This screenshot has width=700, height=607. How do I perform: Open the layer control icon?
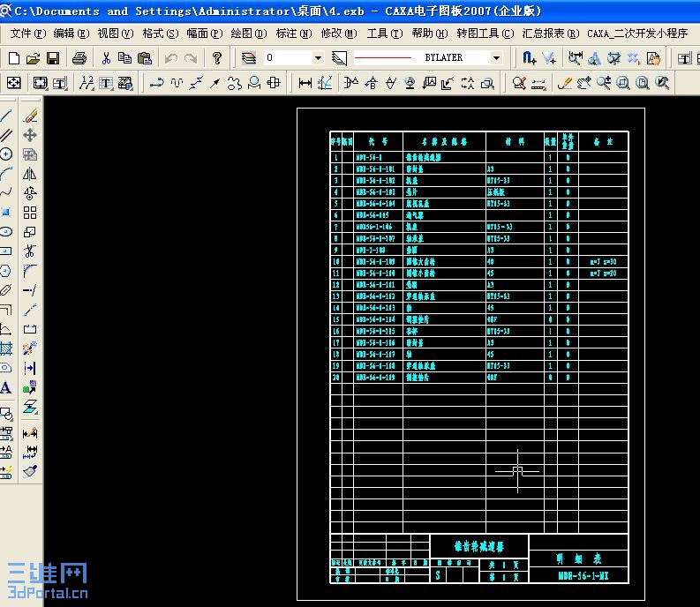(x=249, y=58)
